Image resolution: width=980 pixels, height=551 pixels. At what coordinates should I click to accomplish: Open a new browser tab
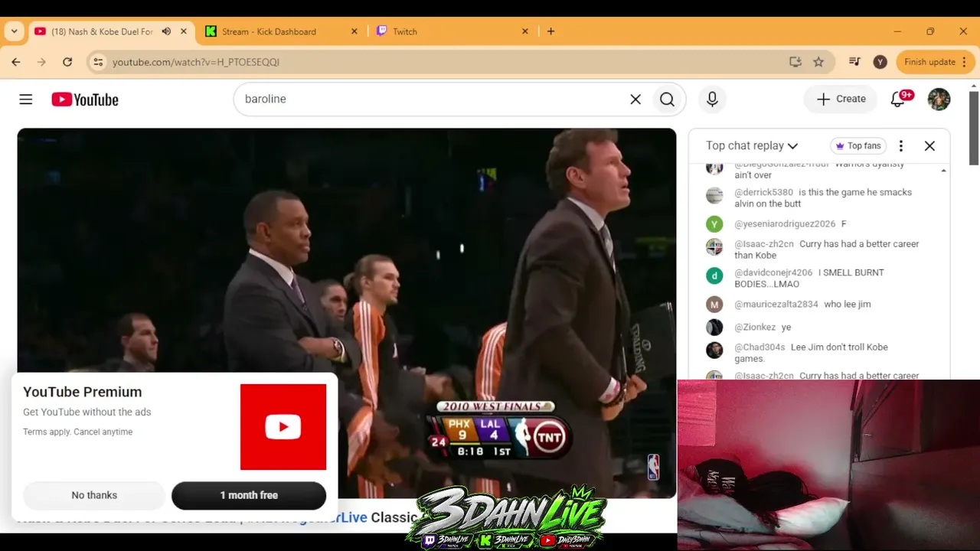pyautogui.click(x=550, y=31)
